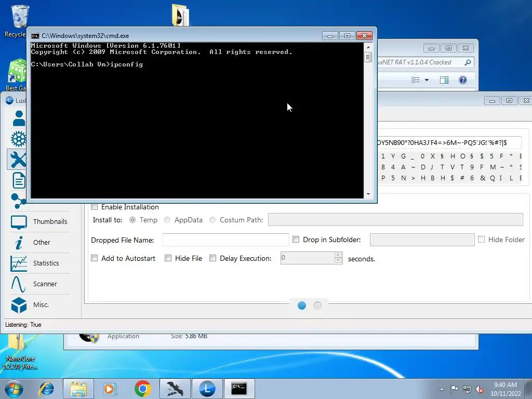
Task: Open the Statistics chart icon
Action: [x=19, y=263]
